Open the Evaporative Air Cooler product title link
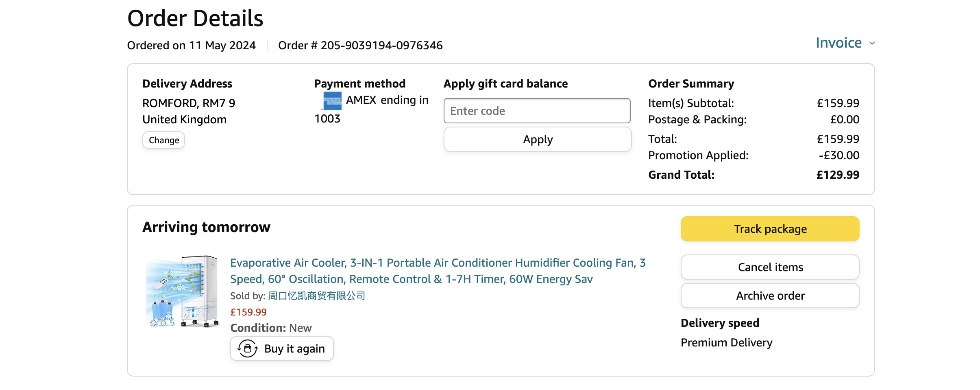 click(x=438, y=271)
